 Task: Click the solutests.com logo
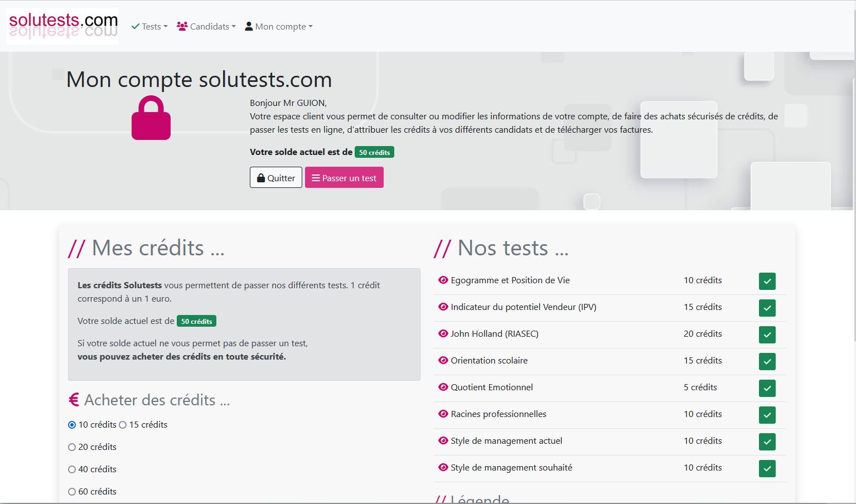point(62,26)
